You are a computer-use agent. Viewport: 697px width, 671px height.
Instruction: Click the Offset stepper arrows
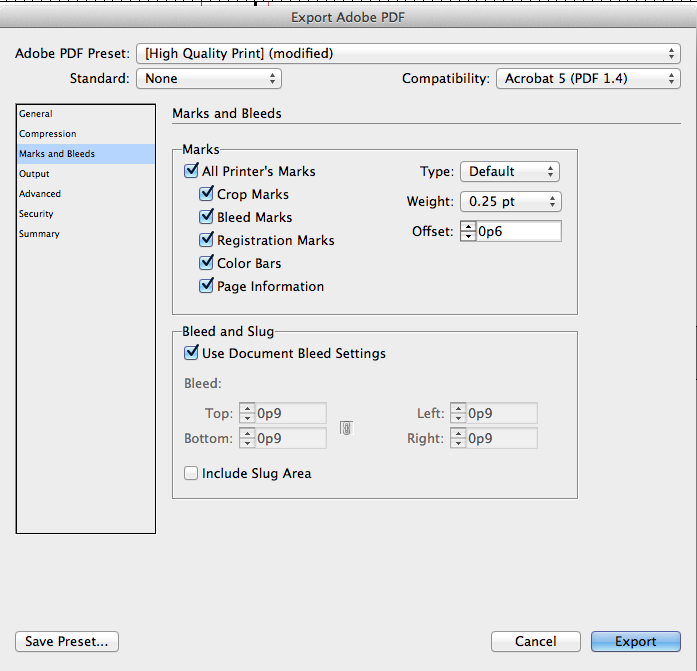coord(468,231)
